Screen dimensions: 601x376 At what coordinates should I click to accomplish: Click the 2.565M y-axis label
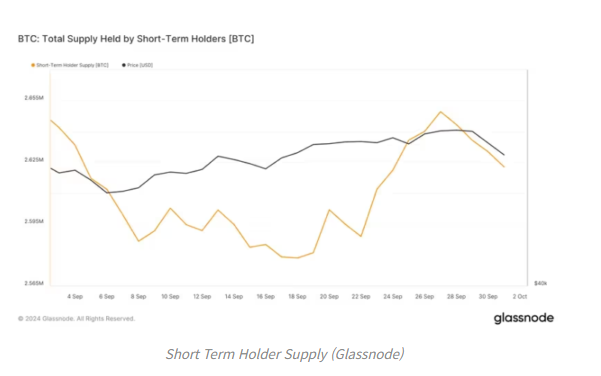[34, 283]
